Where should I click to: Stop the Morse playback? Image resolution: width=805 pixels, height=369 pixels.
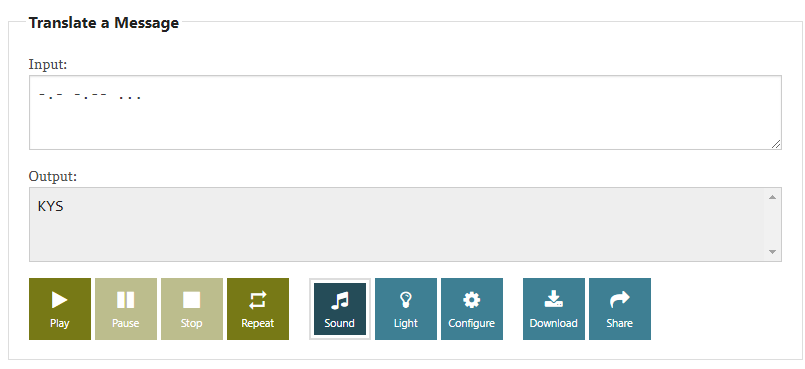pyautogui.click(x=191, y=309)
